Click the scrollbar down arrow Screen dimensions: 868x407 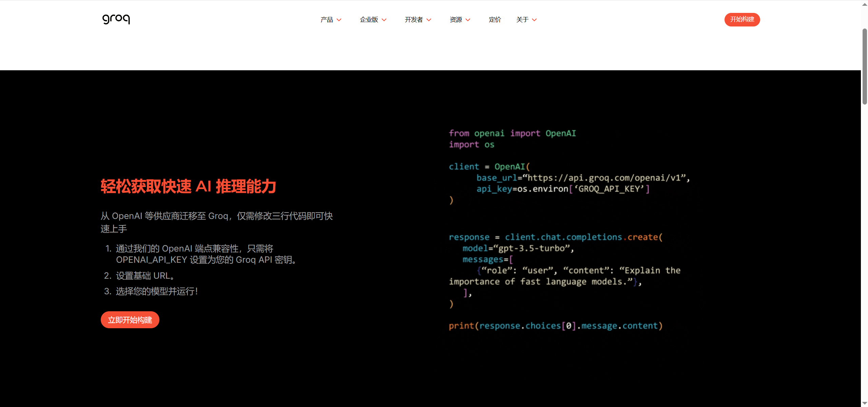point(864,403)
